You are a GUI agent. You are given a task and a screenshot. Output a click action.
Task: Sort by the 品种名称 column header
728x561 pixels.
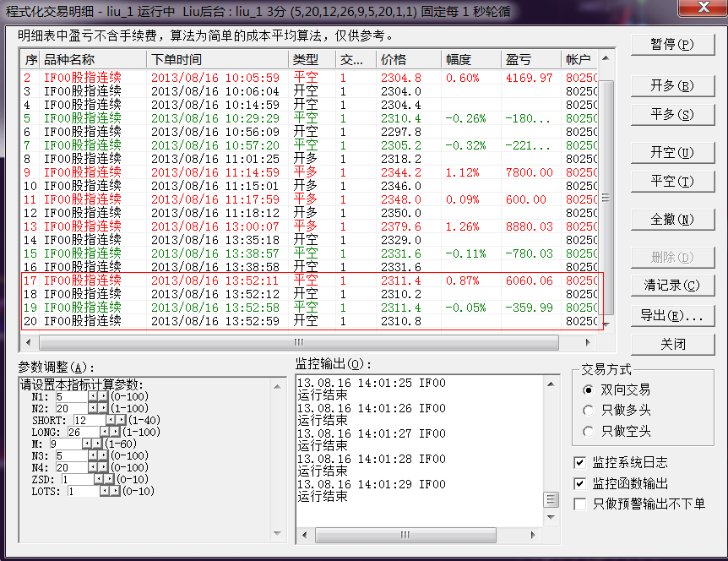[93, 59]
